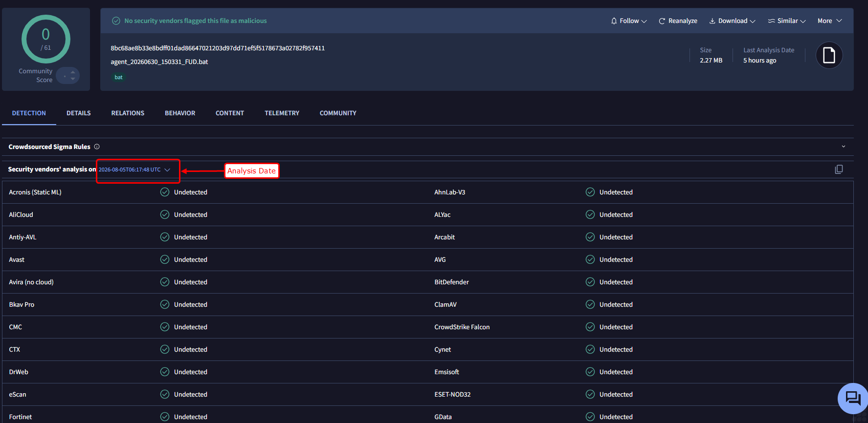Click the green check icon in malicious banner

pos(116,21)
